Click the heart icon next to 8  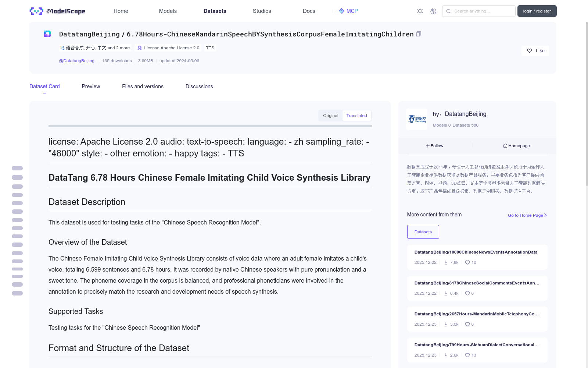pos(467,324)
